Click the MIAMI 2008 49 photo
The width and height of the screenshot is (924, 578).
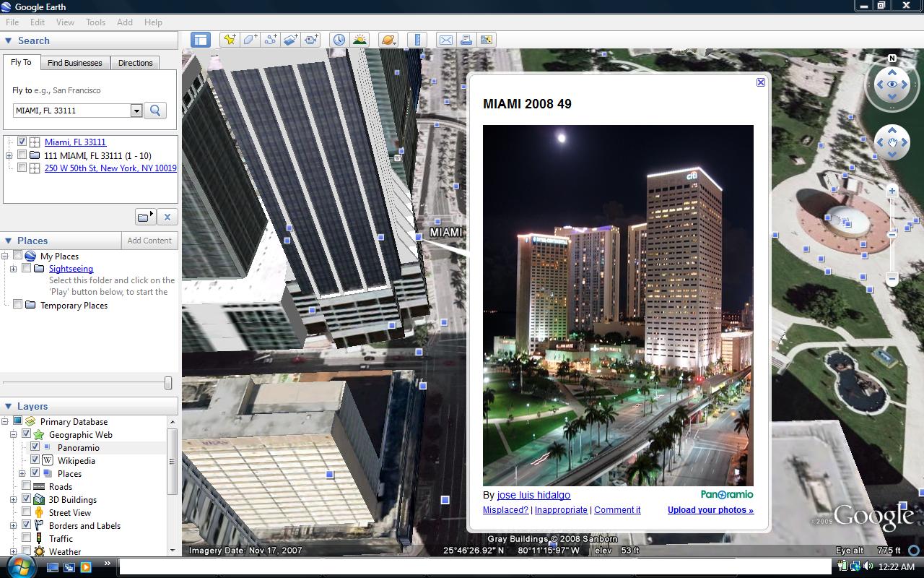click(618, 306)
